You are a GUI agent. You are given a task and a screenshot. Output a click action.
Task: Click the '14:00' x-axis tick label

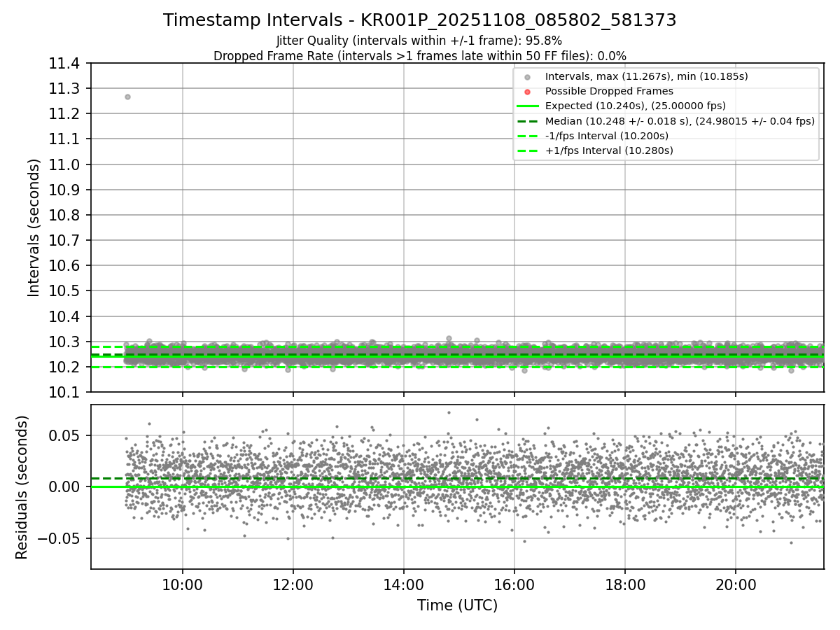pyautogui.click(x=404, y=584)
